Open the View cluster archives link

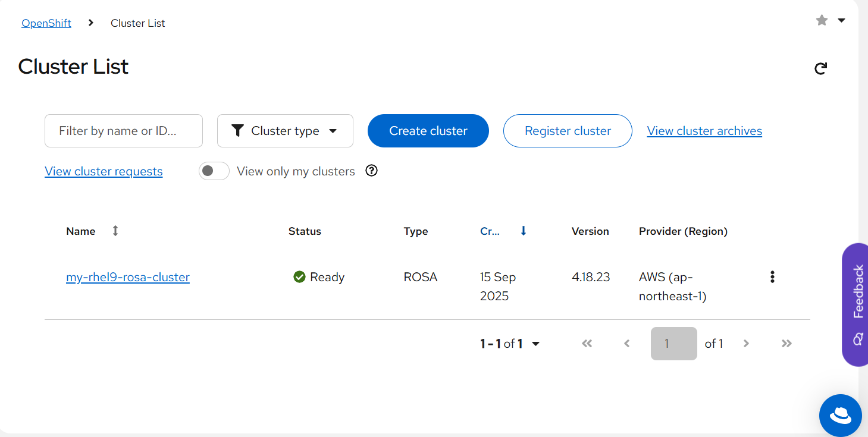(704, 131)
